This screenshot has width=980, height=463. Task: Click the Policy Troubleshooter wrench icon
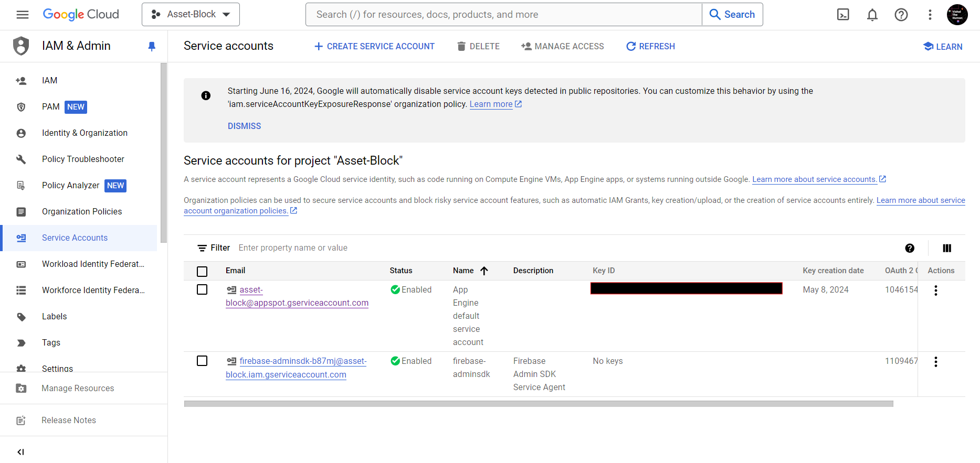[x=21, y=159]
